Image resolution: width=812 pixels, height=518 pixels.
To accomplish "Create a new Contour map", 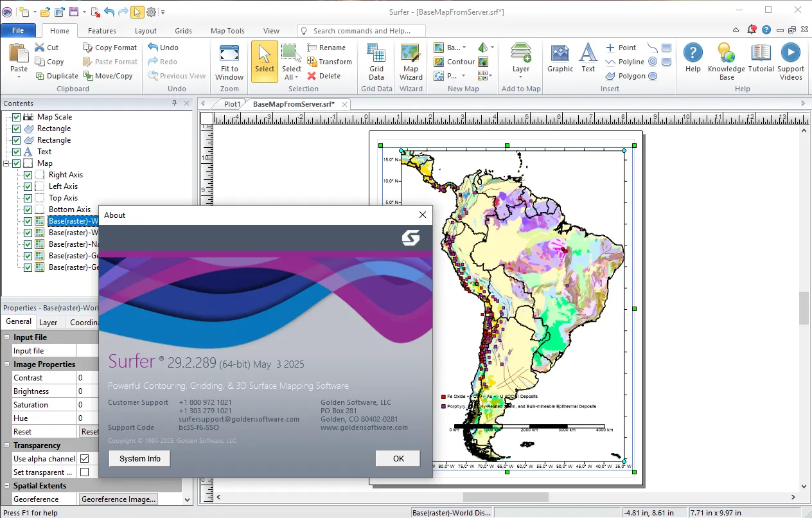I will [x=454, y=62].
